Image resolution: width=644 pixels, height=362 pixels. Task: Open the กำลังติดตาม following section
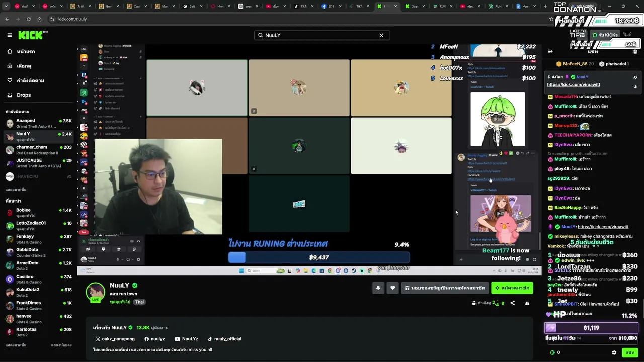point(30,80)
